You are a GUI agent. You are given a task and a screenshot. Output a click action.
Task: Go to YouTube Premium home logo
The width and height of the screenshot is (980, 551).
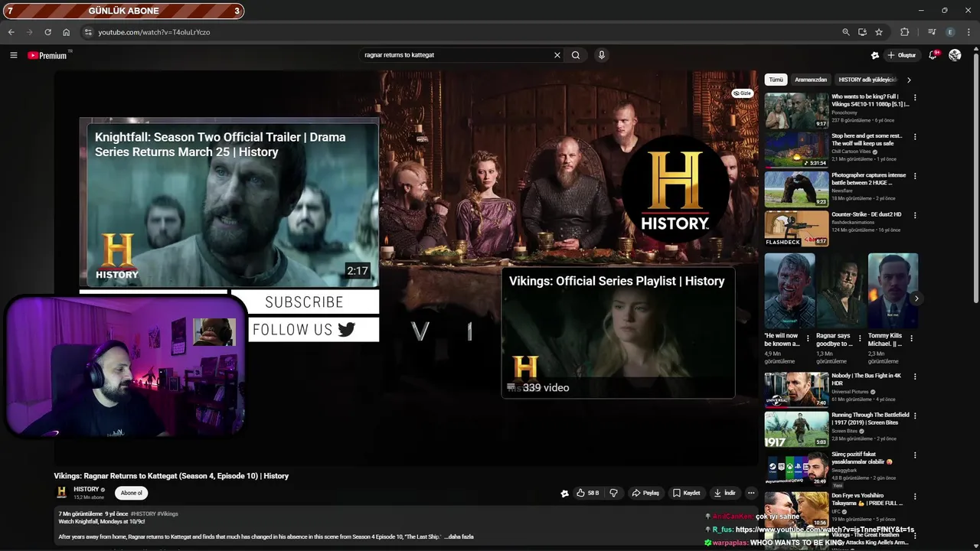point(47,55)
